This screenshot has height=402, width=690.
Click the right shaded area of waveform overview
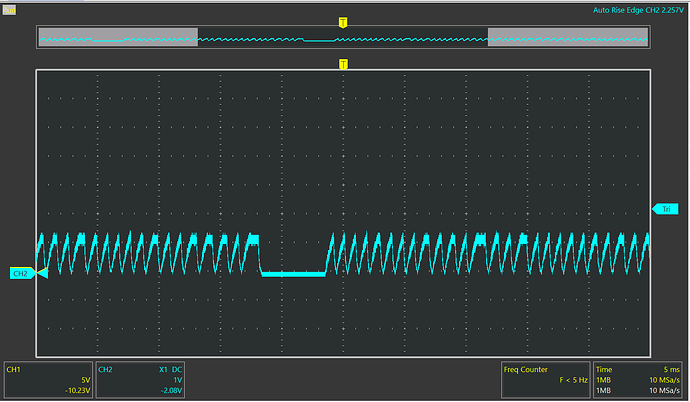point(567,37)
